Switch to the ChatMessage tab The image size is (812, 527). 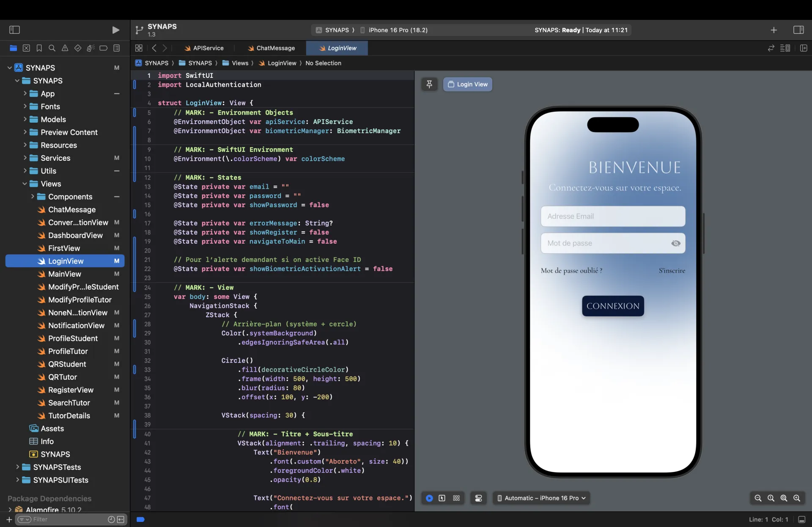pyautogui.click(x=271, y=48)
